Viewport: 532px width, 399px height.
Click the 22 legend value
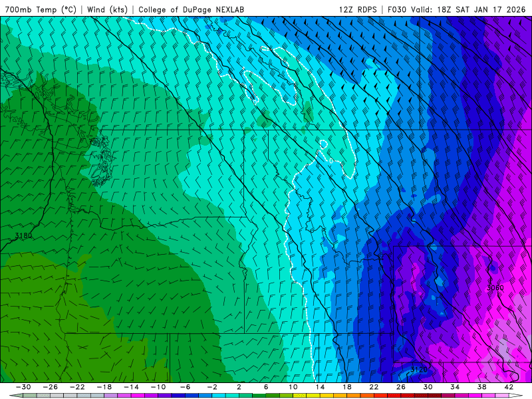pyautogui.click(x=374, y=387)
